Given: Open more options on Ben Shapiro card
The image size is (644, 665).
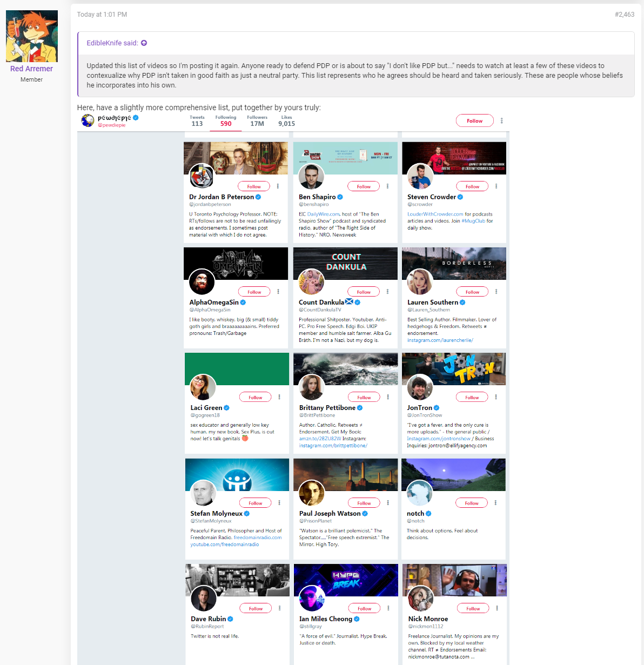Looking at the screenshot, I should click(x=387, y=186).
